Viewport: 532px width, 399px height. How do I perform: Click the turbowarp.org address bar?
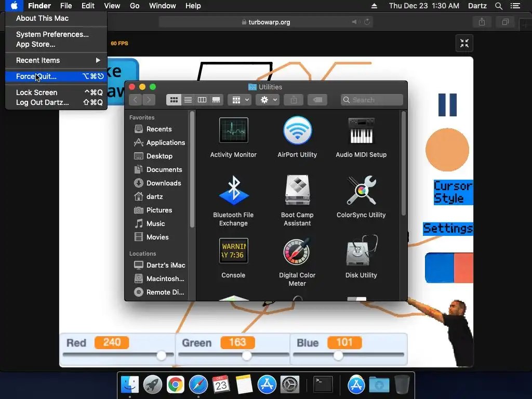[266, 22]
